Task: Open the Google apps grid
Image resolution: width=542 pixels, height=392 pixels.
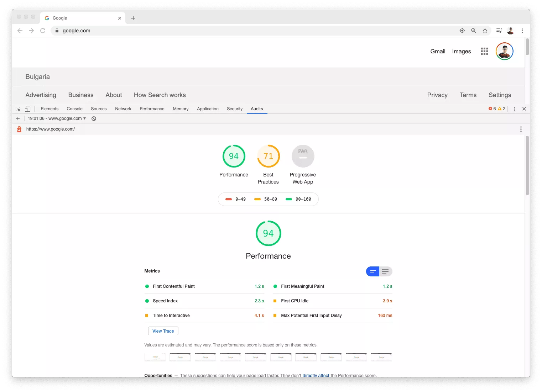Action: pos(484,51)
